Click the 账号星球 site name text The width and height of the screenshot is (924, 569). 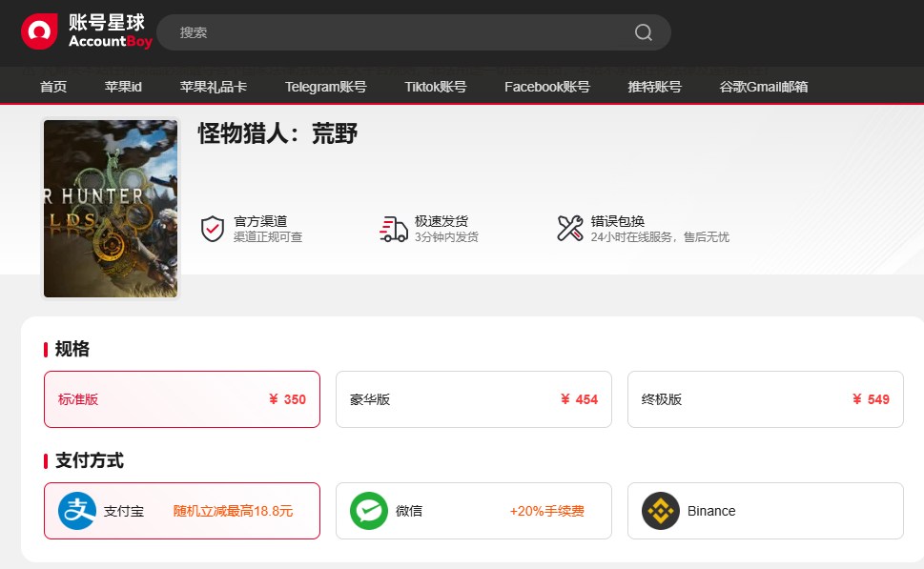[x=107, y=22]
